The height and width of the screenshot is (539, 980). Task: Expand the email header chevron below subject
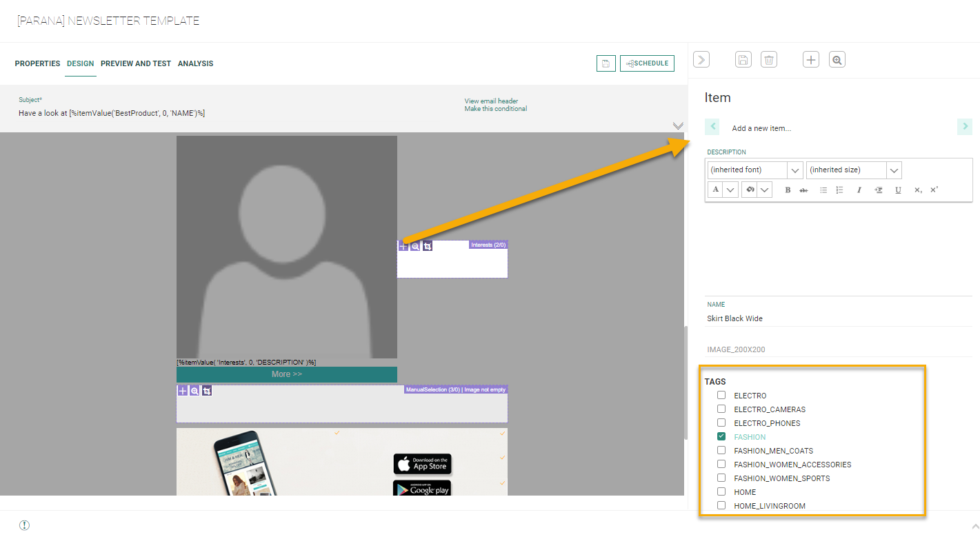click(678, 125)
